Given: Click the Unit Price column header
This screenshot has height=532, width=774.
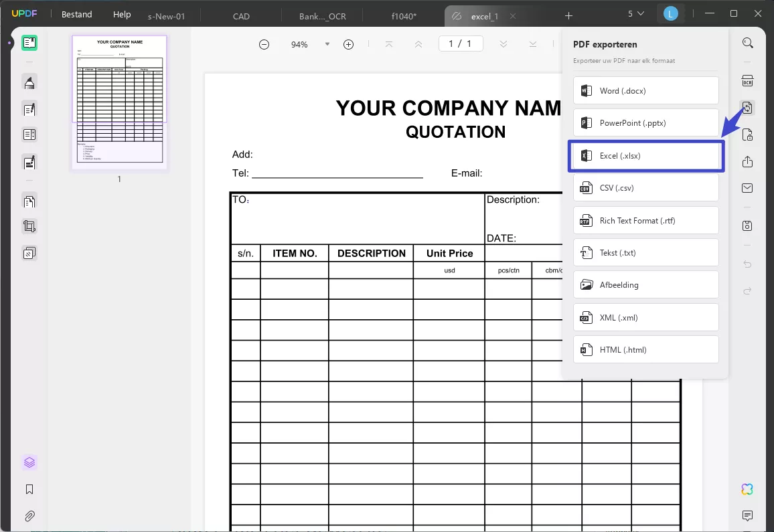Looking at the screenshot, I should [x=449, y=254].
